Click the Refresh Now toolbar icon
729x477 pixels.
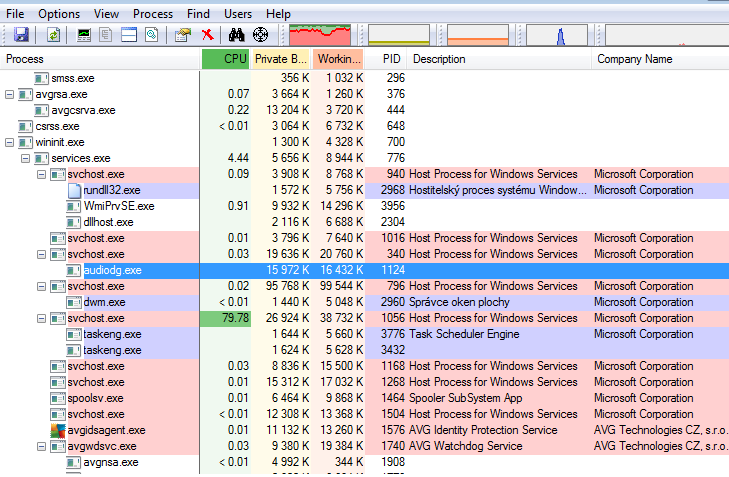(x=53, y=35)
